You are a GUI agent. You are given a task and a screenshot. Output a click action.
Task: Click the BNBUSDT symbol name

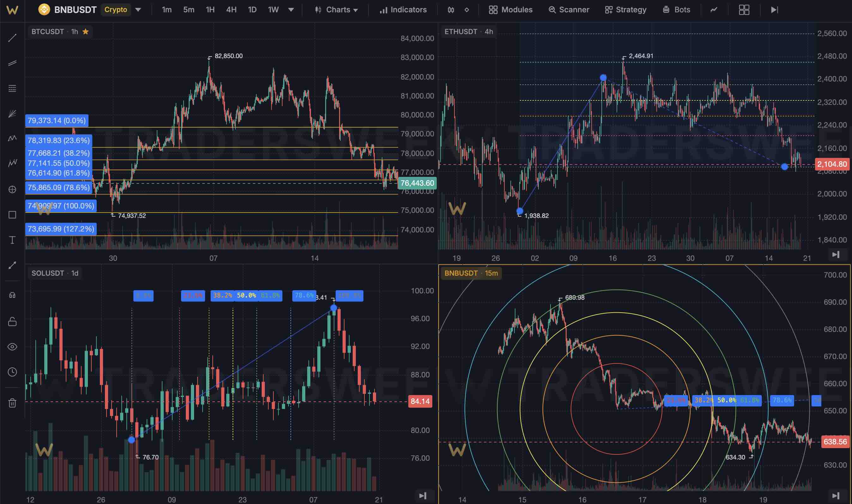[x=76, y=10]
